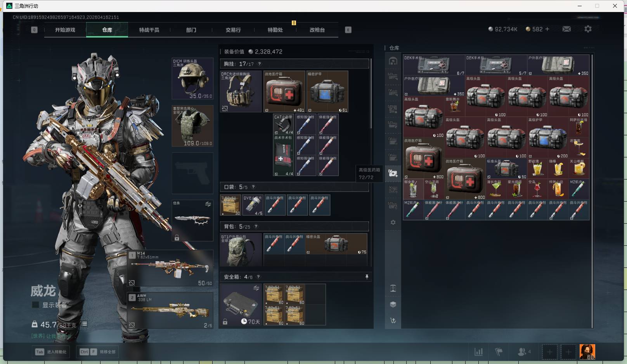
Task: Click the E key hint after 改枪台
Action: pos(348,30)
